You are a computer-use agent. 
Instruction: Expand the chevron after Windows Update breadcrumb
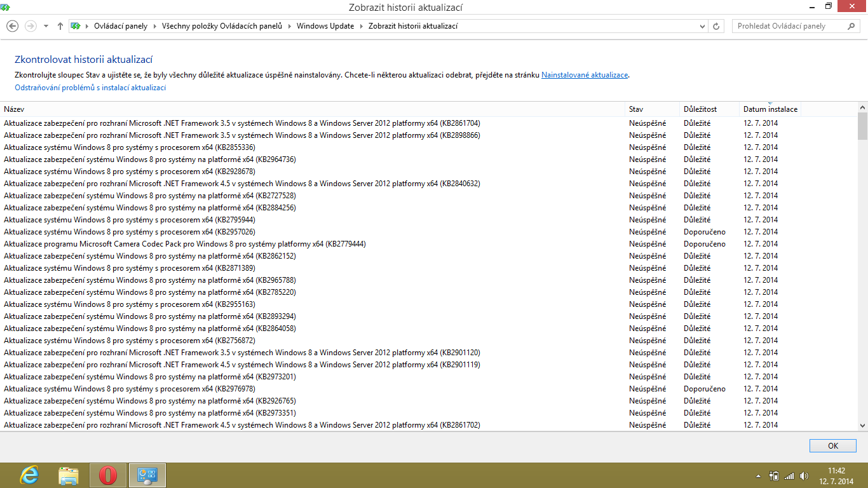click(x=361, y=26)
